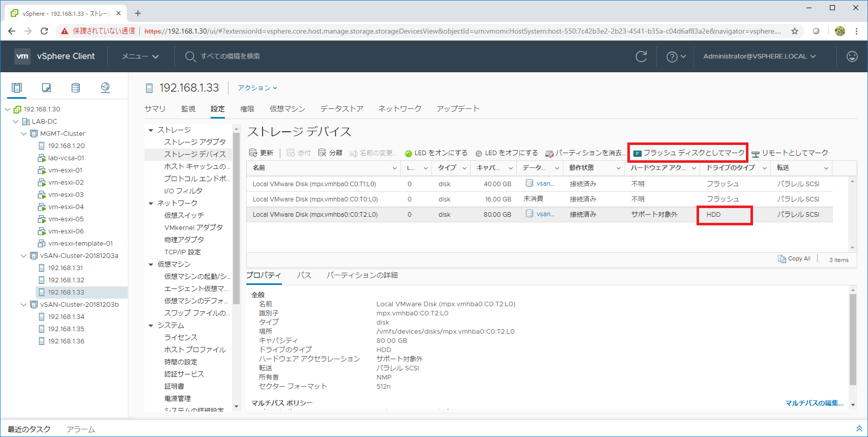Switch to the Networking inventory view icon
Screen dimensions: 868x437
coord(105,88)
